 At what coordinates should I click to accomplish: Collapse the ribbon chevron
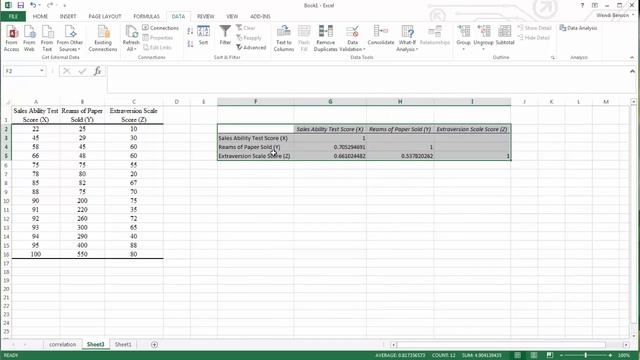pos(632,58)
